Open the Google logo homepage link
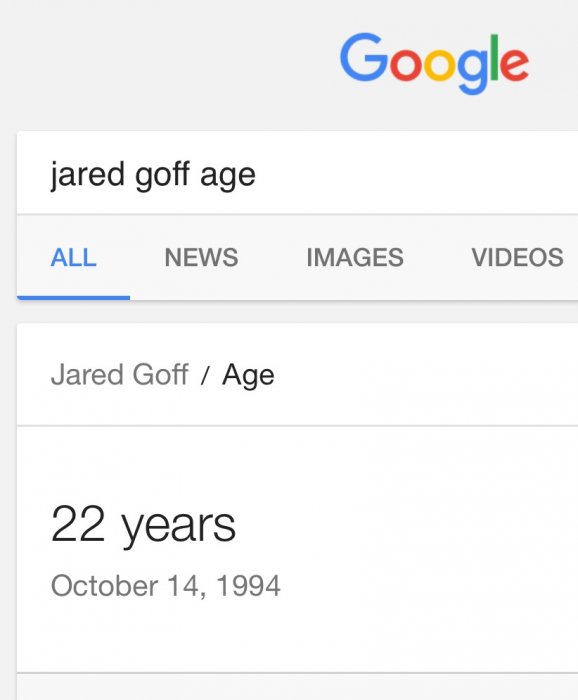 click(x=434, y=63)
